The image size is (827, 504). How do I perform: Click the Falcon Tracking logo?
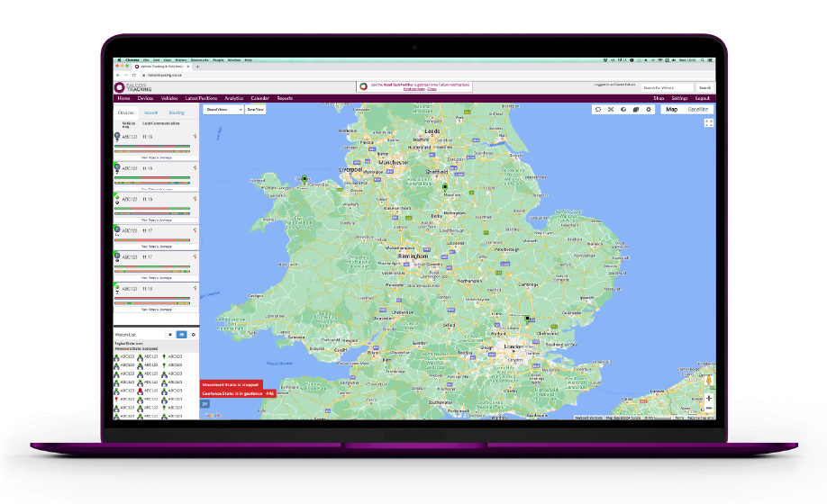click(x=133, y=87)
